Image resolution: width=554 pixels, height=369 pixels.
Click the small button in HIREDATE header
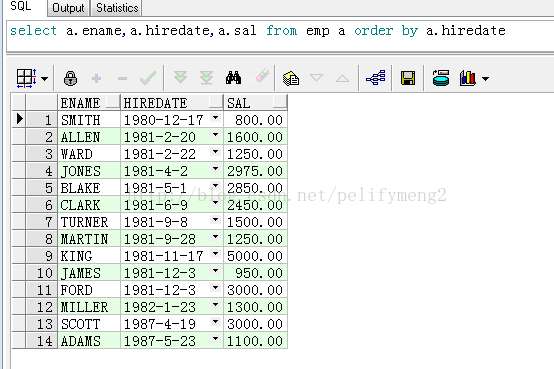(x=216, y=101)
